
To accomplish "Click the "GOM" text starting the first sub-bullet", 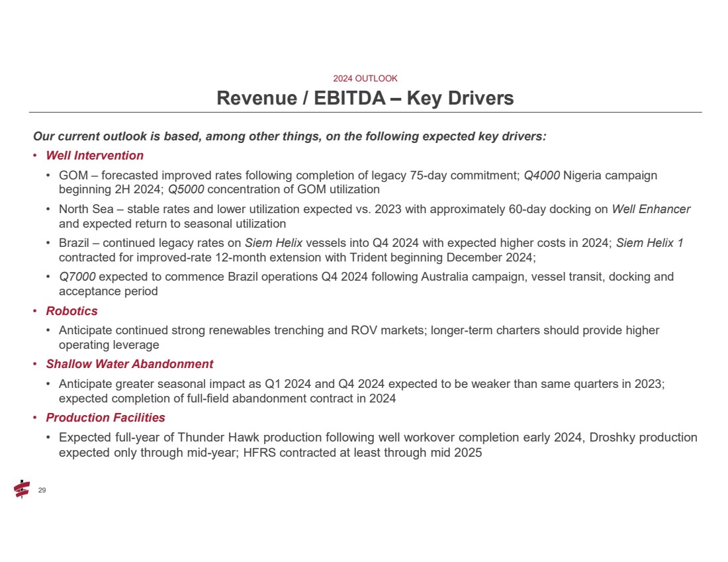I will (71, 175).
